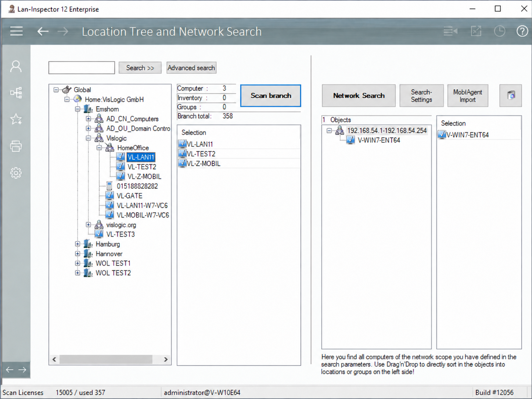Open Search-Settings
This screenshot has width=532, height=399.
coord(421,96)
